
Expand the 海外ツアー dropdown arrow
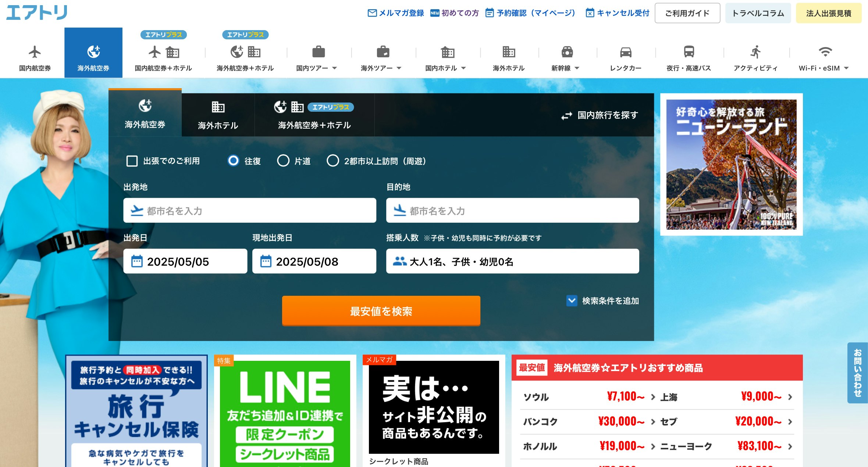click(x=399, y=68)
